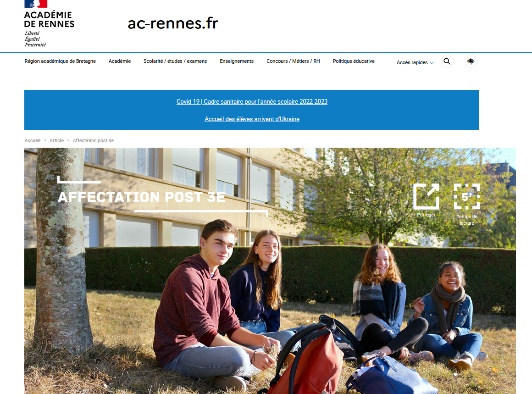532x394 pixels.
Task: Open Région académique de Bretagne menu
Action: click(60, 61)
